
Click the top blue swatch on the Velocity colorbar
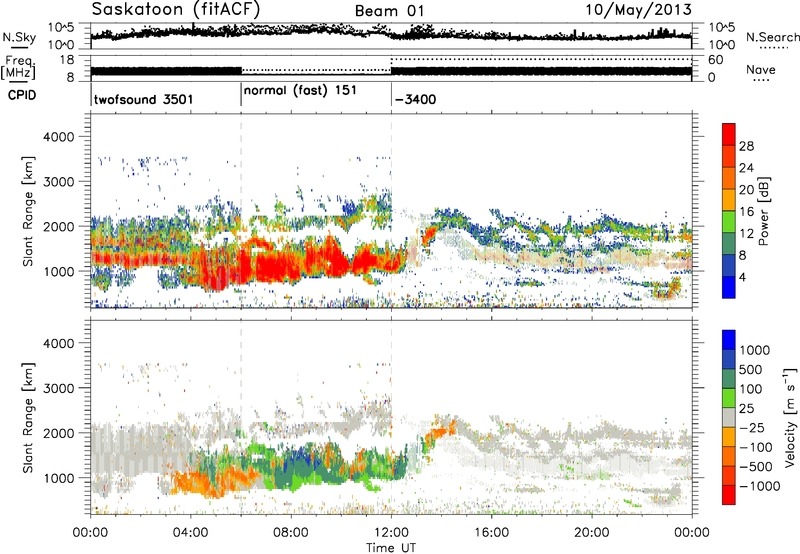[729, 340]
